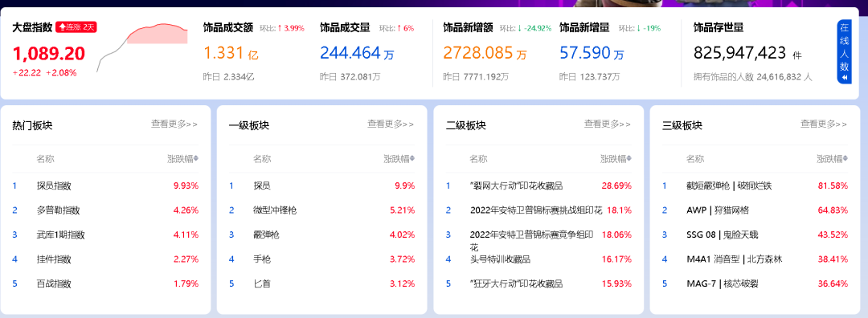Select 武库1期指数 row
This screenshot has width=868, height=318.
tap(105, 234)
